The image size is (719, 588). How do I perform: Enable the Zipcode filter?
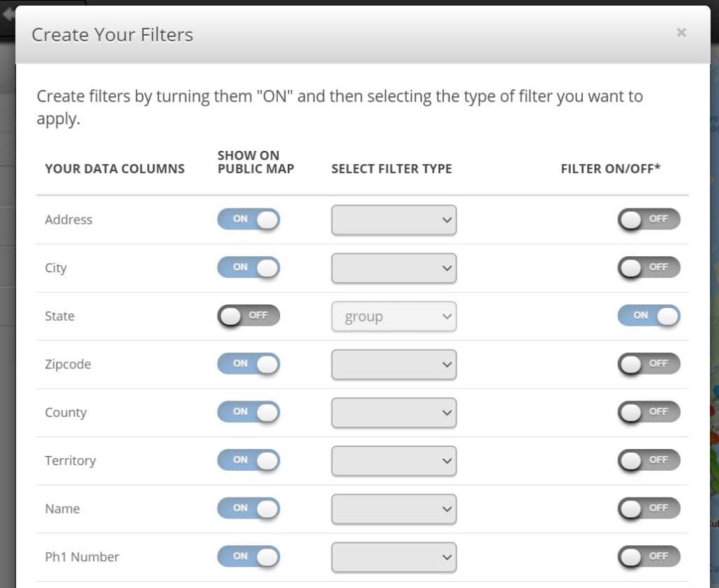pyautogui.click(x=648, y=364)
